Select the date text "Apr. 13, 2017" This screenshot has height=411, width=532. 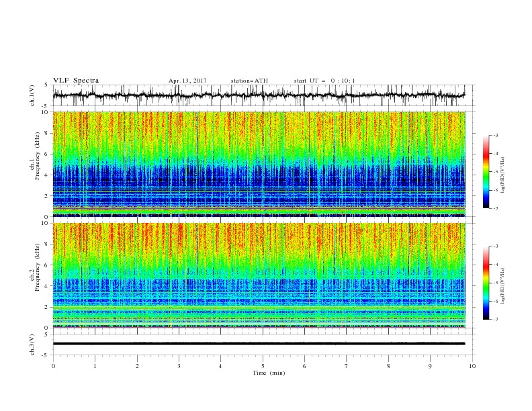pos(187,81)
